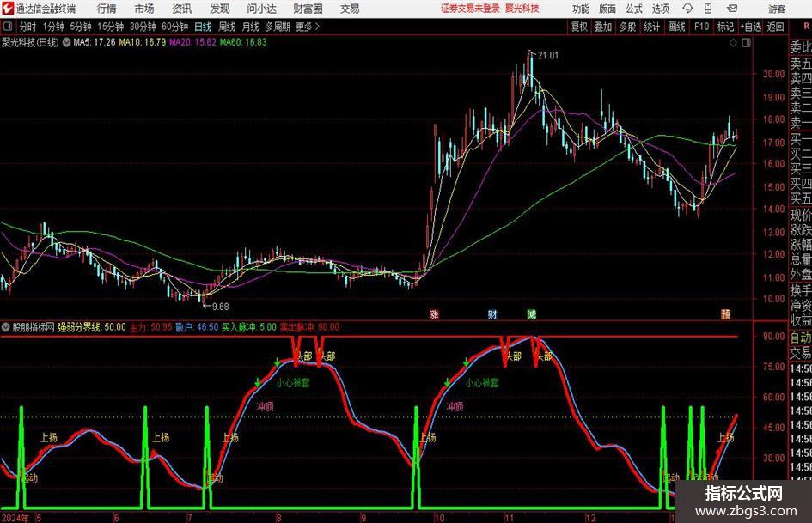Open the mail envelope icon
Image resolution: width=812 pixels, height=523 pixels.
732,9
